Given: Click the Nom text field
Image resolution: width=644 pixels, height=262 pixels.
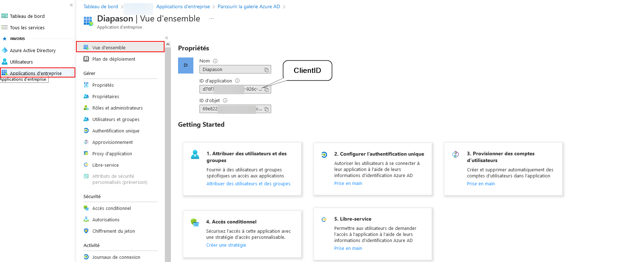Looking at the screenshot, I should [232, 70].
